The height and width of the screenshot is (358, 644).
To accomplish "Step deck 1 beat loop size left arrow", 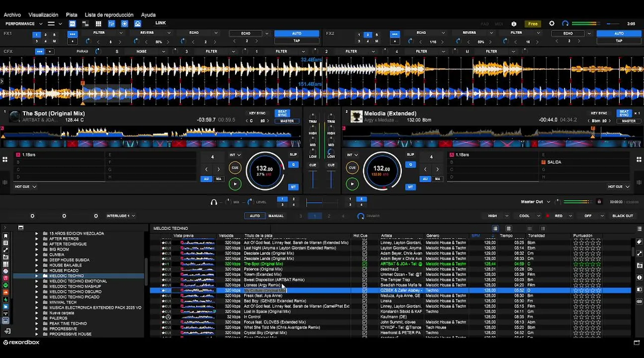I will click(x=206, y=170).
